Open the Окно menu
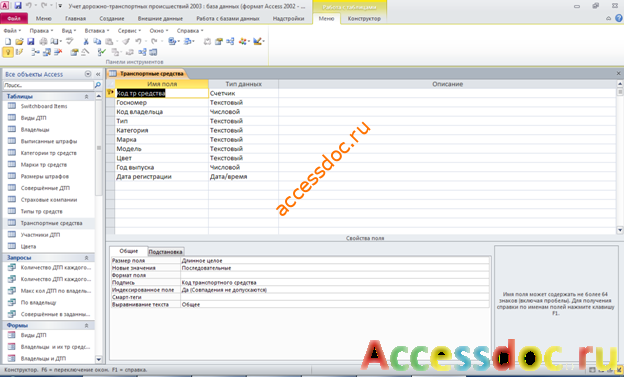The height and width of the screenshot is (377, 624). pos(159,31)
